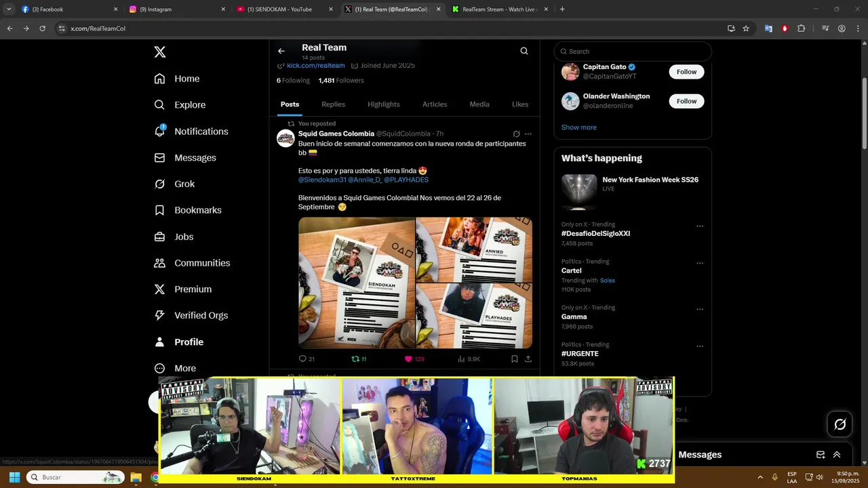This screenshot has width=868, height=488.
Task: Expand the Messages drawer with double chevron
Action: [x=837, y=455]
